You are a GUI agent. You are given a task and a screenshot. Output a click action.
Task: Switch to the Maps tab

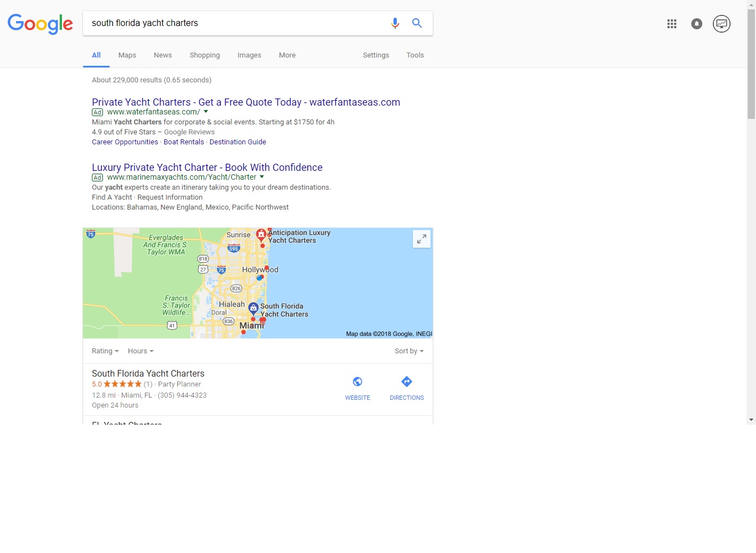point(127,55)
